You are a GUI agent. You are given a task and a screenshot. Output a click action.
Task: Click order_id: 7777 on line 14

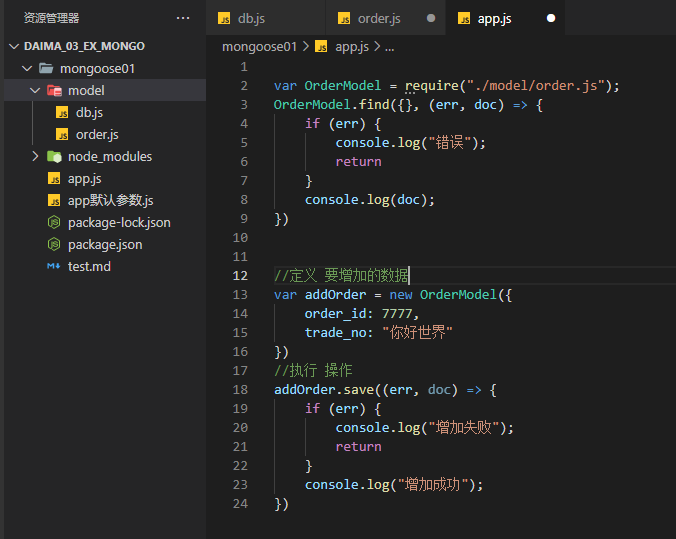pos(361,314)
